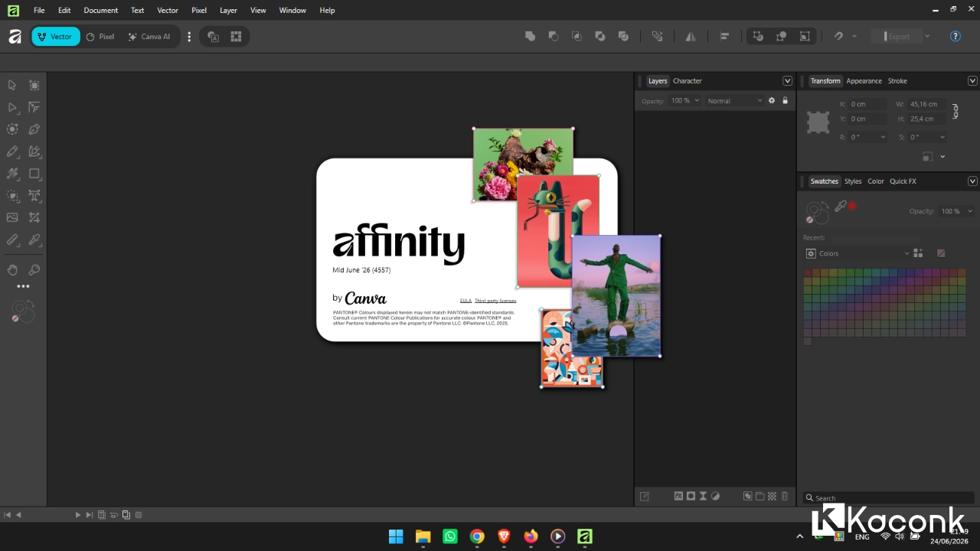
Task: Click the red recent color swatch
Action: (x=852, y=206)
